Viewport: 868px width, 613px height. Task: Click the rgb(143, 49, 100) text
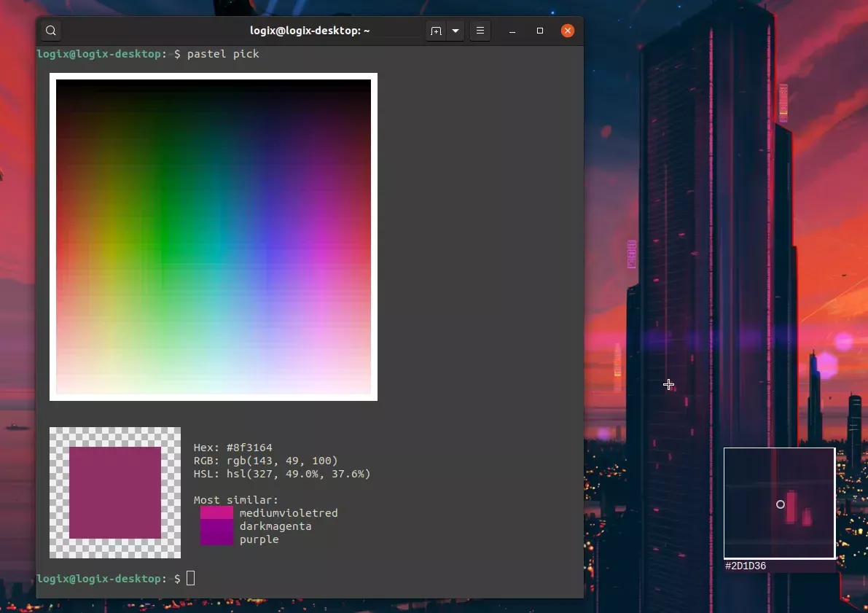tap(282, 461)
